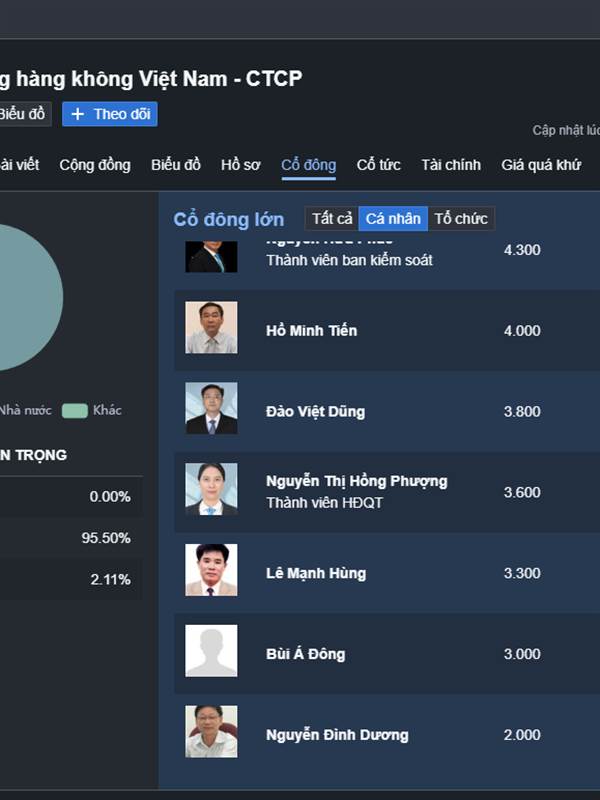Click the 4.000 share count
The image size is (600, 800).
522,331
